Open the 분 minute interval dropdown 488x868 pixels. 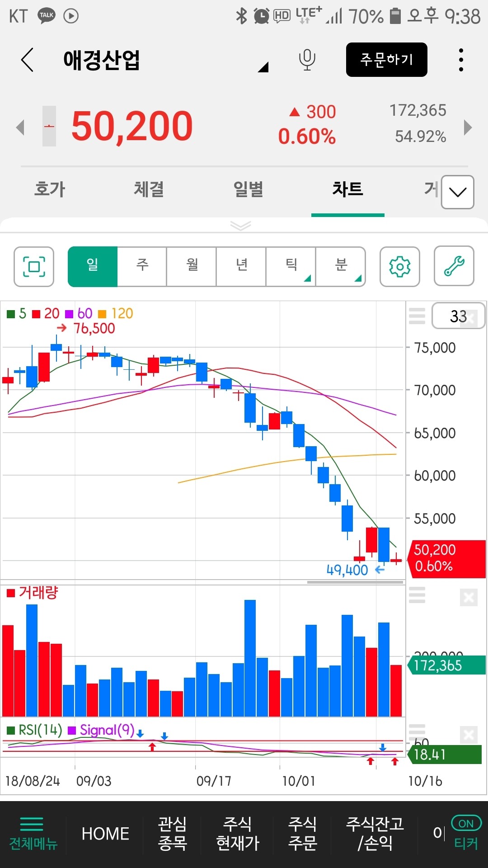click(341, 266)
